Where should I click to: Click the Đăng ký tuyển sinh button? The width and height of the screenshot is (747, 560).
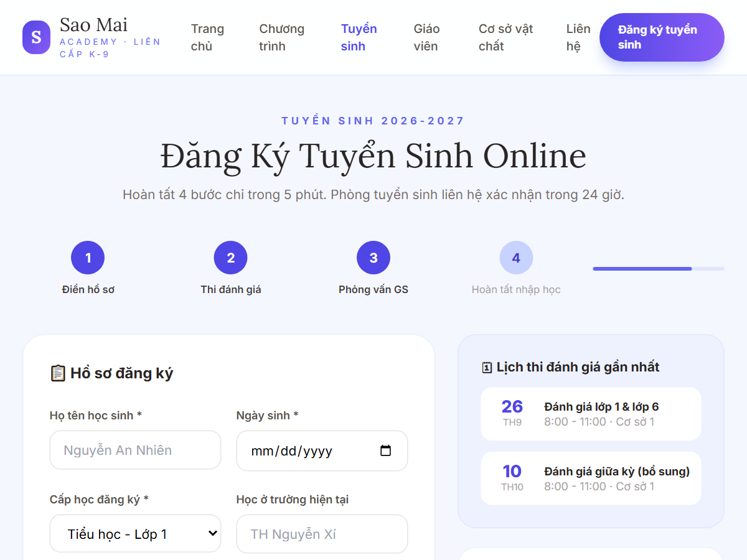[x=662, y=37]
